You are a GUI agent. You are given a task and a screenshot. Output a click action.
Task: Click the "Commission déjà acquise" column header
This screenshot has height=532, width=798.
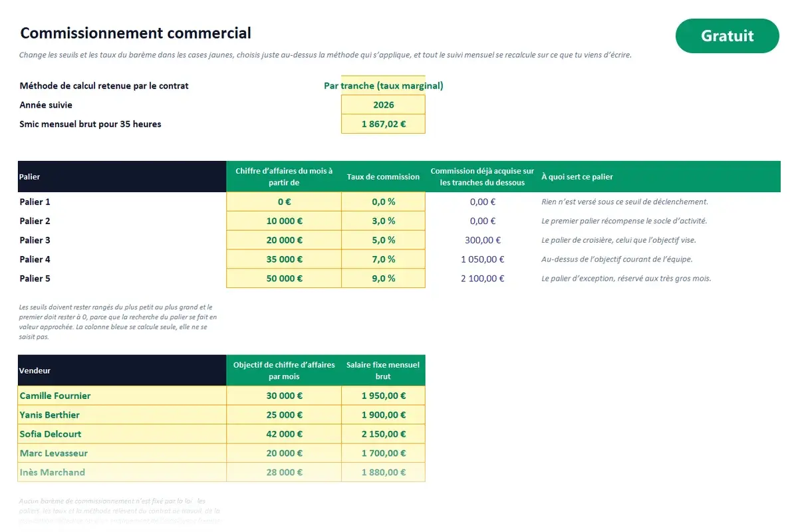tap(482, 177)
